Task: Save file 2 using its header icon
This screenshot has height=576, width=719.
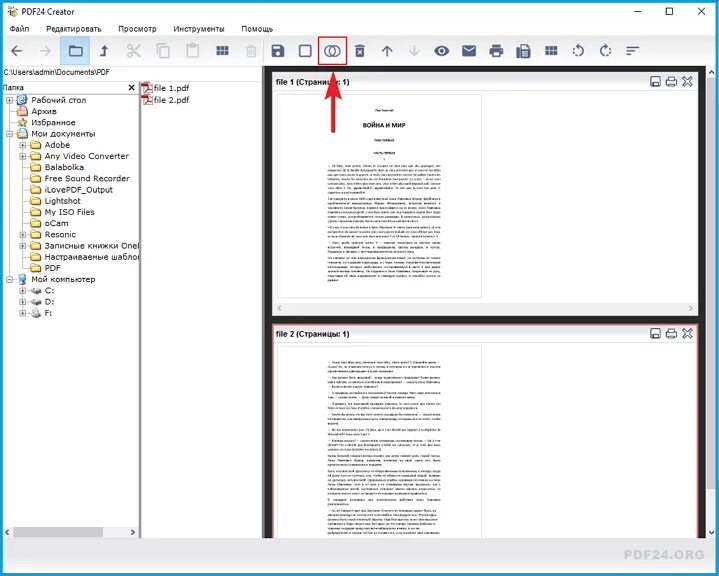Action: (655, 334)
